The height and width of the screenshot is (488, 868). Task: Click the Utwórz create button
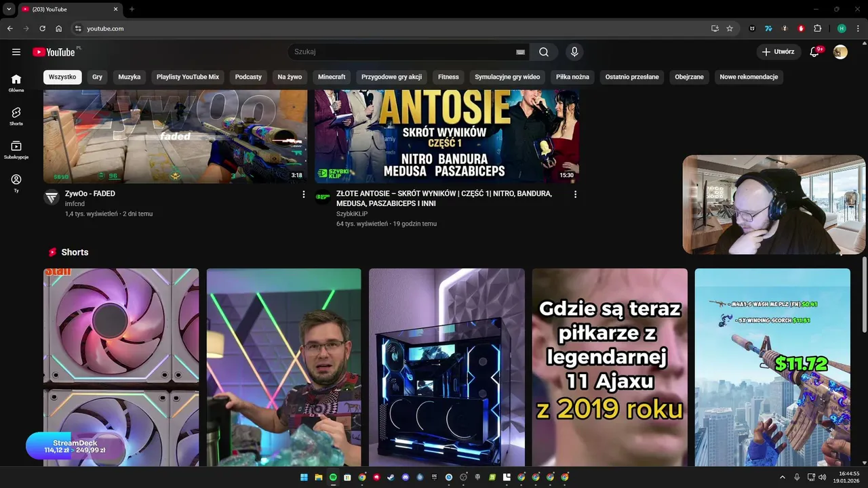[x=778, y=52]
